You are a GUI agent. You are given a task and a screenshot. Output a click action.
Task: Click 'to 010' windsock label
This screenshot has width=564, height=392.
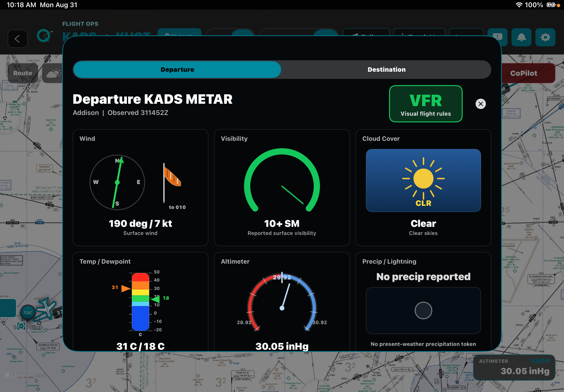coord(177,207)
